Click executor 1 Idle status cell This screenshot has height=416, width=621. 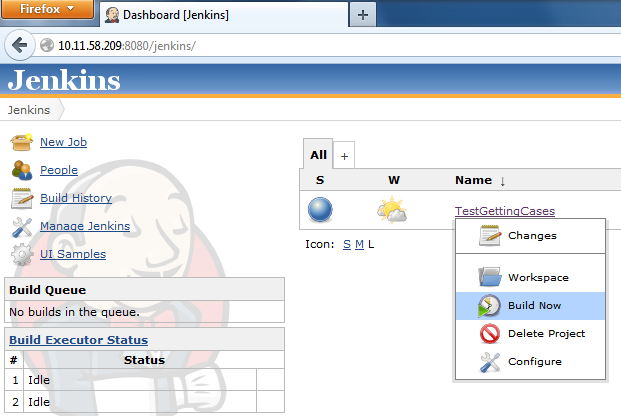tap(140, 380)
